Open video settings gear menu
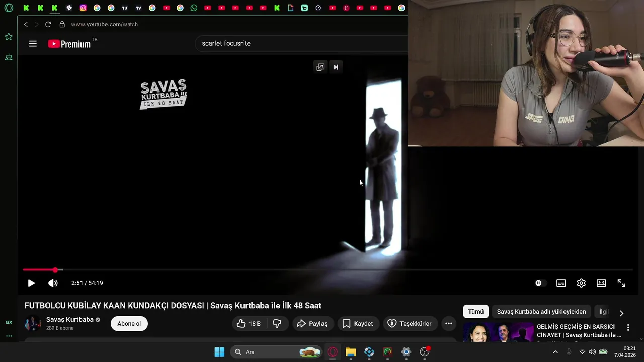The image size is (644, 362). click(581, 283)
